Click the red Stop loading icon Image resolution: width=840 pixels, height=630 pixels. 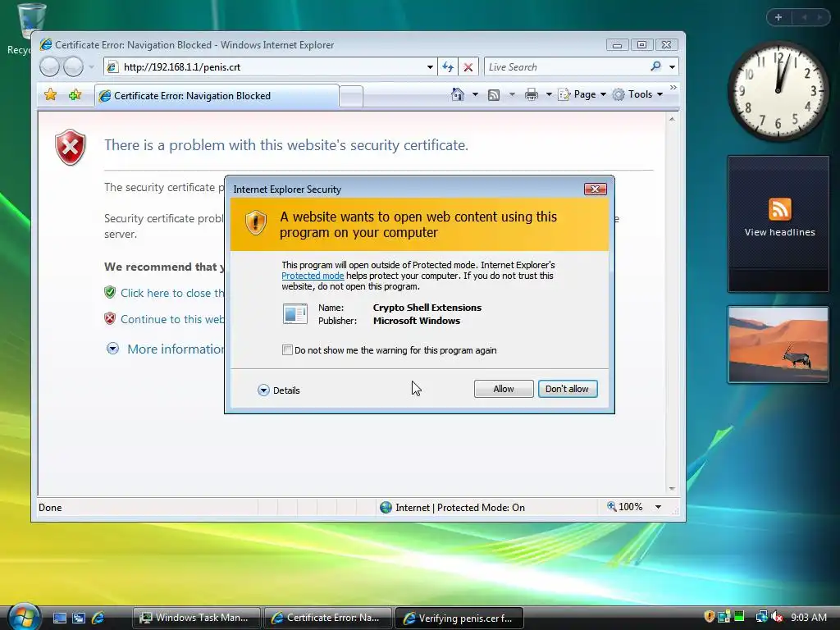coord(468,67)
